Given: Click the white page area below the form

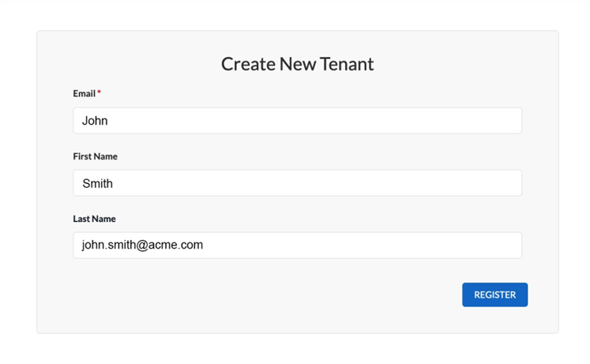Looking at the screenshot, I should [x=297, y=349].
